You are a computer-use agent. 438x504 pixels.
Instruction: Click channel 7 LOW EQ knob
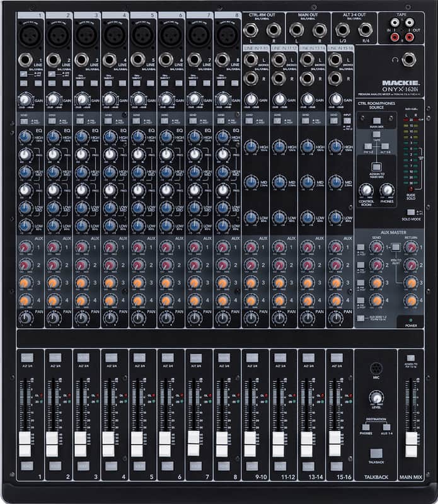[194, 226]
